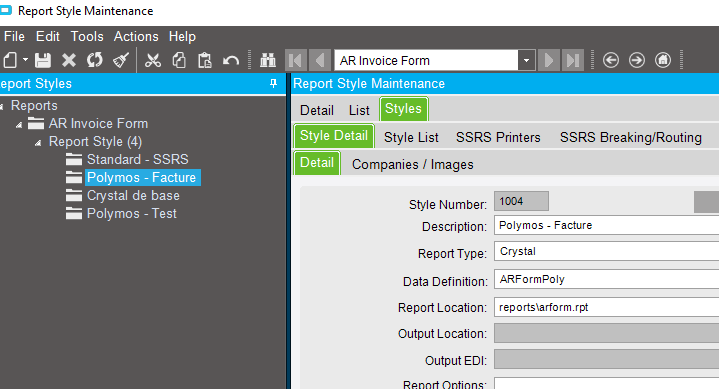The width and height of the screenshot is (719, 389).
Task: Click the Copy toolbar icon
Action: [x=179, y=60]
